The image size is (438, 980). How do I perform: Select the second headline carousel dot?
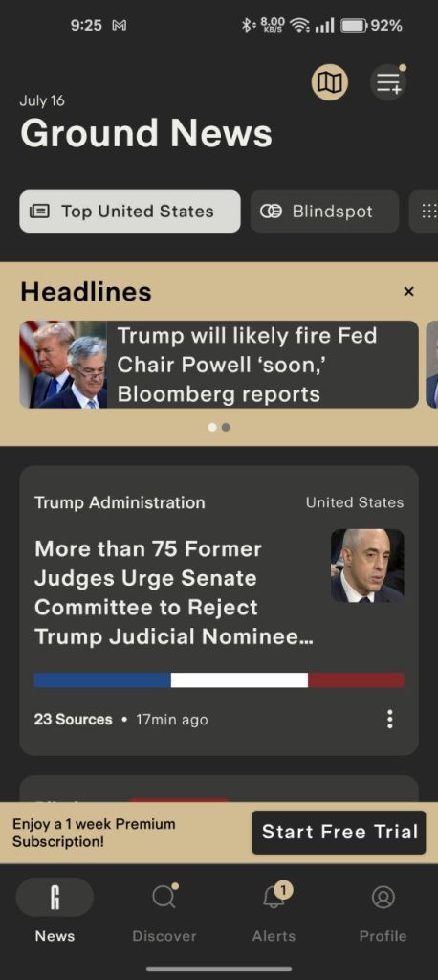coord(226,428)
